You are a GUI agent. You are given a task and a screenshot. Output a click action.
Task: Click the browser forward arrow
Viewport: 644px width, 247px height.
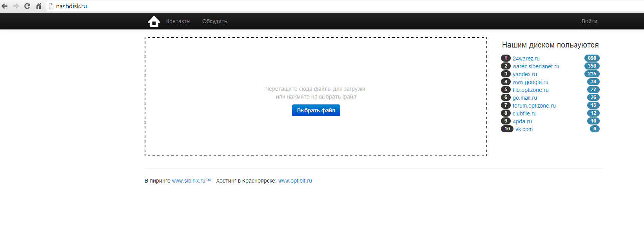click(x=16, y=6)
